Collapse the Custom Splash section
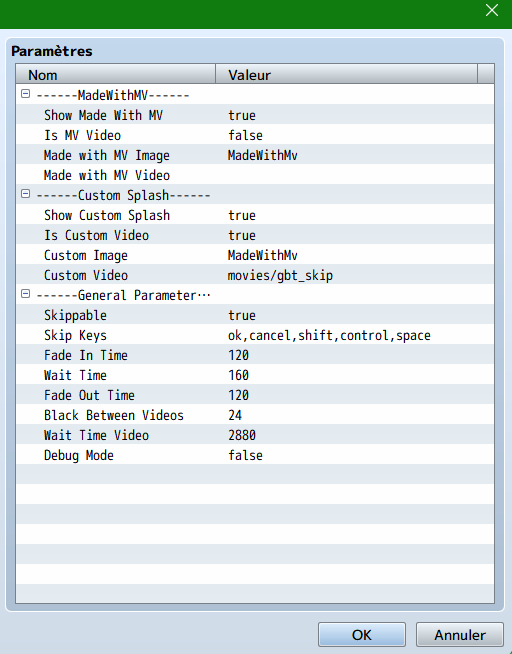512x654 pixels. [x=25, y=194]
